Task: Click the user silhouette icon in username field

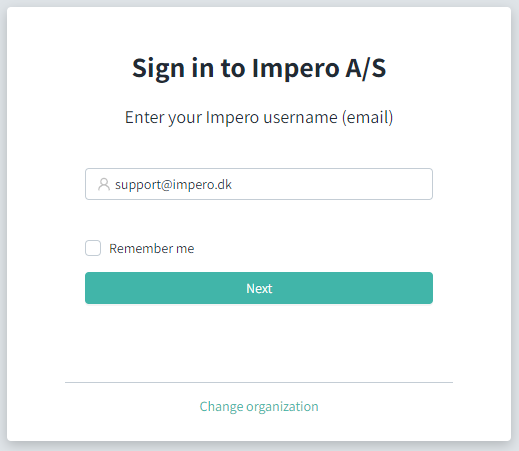Action: point(104,184)
